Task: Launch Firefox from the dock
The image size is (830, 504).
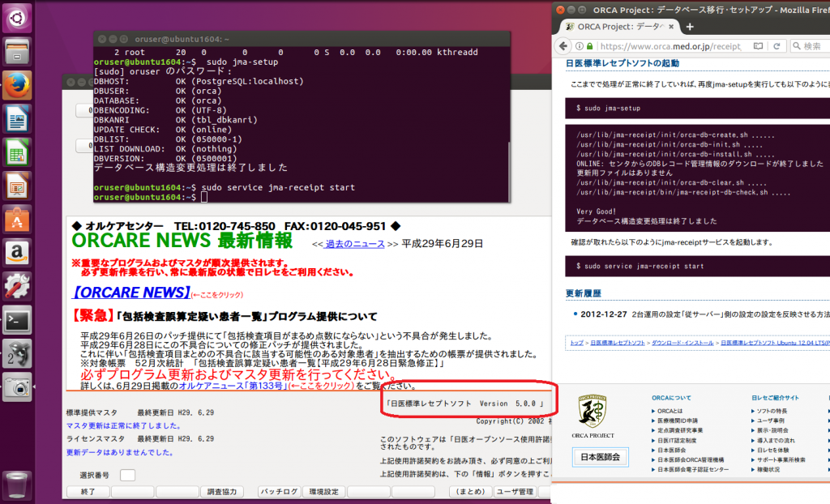Action: coord(17,85)
